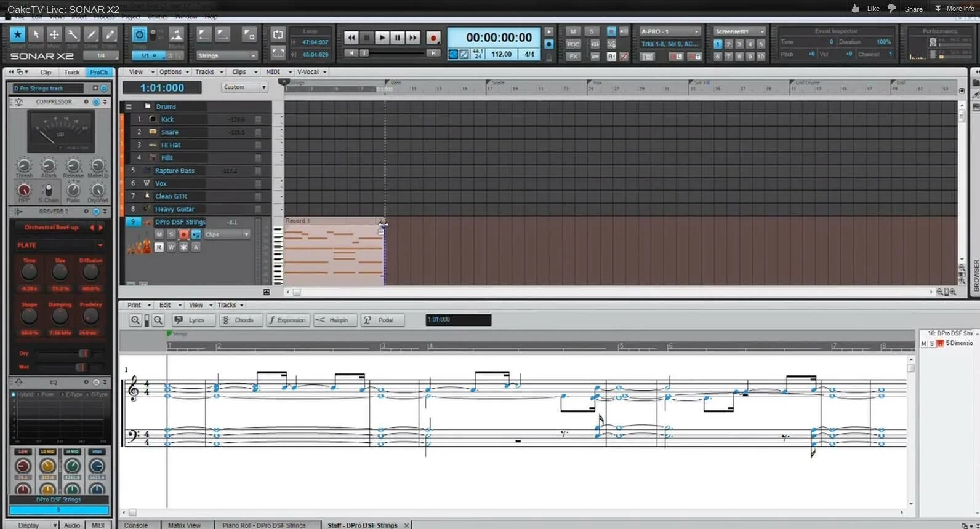Image resolution: width=980 pixels, height=529 pixels.
Task: Click the Expression button in Staff view
Action: tap(288, 320)
